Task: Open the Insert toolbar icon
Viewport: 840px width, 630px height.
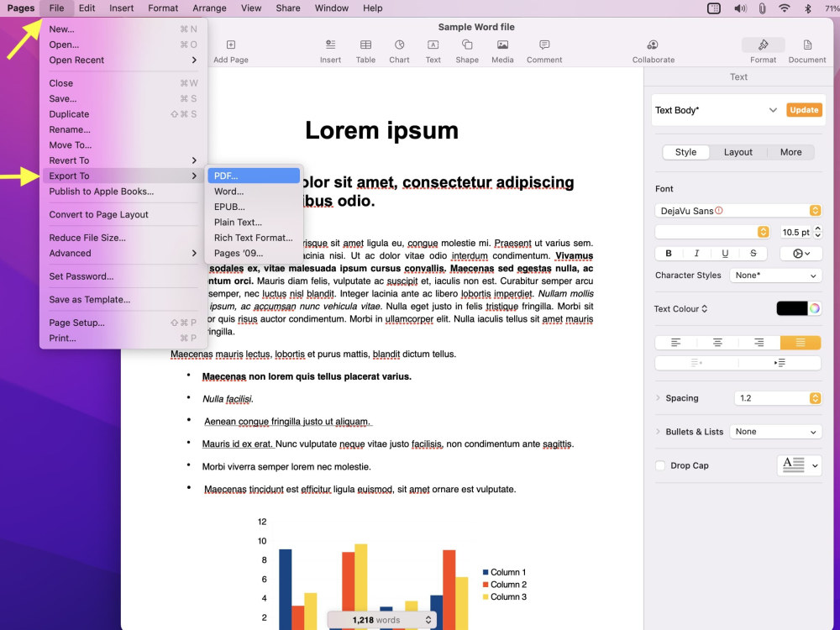Action: (330, 45)
